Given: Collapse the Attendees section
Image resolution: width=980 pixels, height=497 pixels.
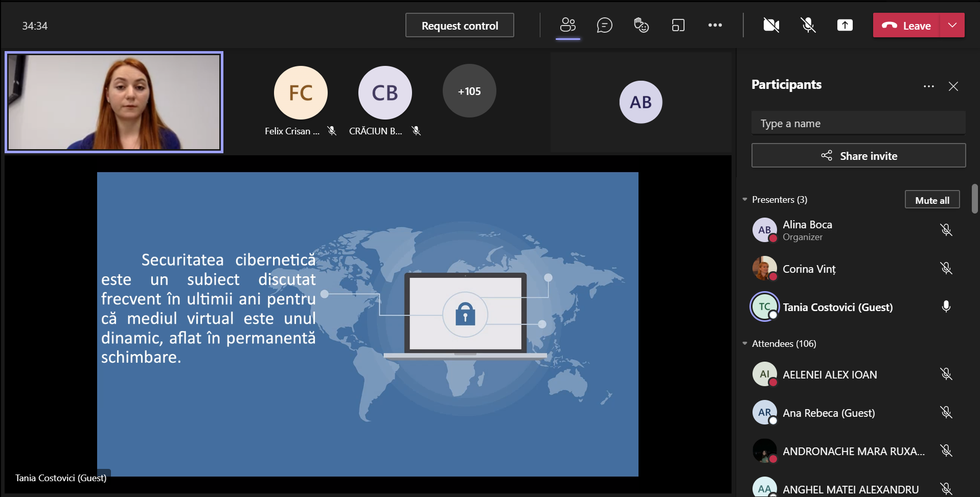Looking at the screenshot, I should click(x=745, y=343).
